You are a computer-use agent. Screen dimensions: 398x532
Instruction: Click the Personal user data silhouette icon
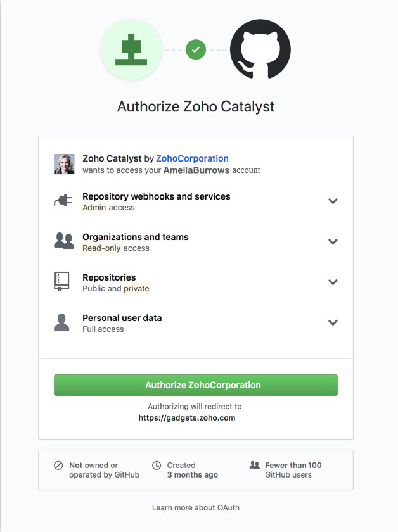coord(61,322)
